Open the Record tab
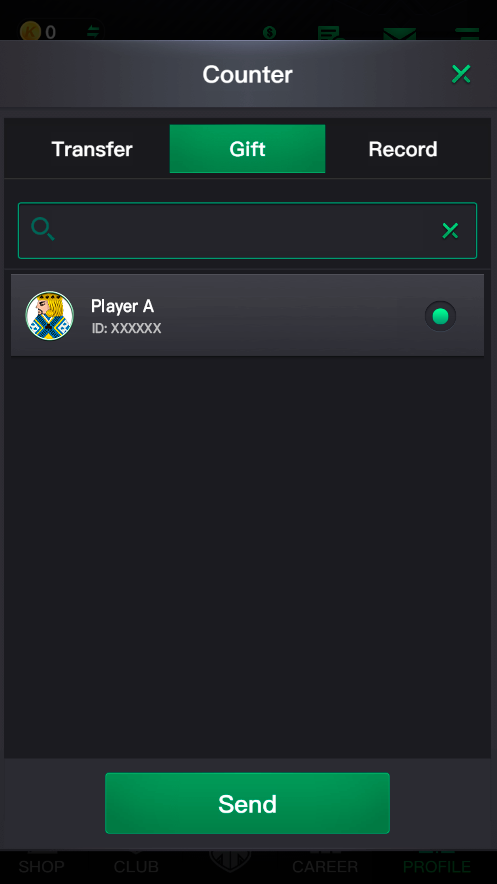Image resolution: width=497 pixels, height=884 pixels. 402,149
